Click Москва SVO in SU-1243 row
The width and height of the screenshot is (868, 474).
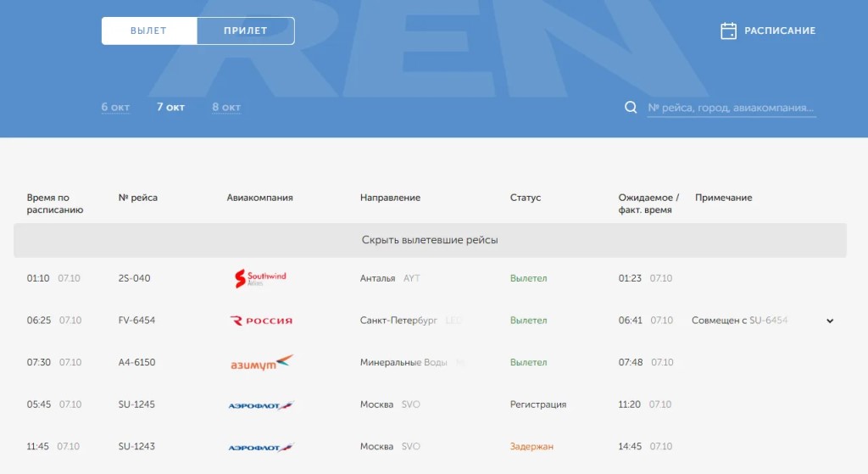[x=390, y=446]
